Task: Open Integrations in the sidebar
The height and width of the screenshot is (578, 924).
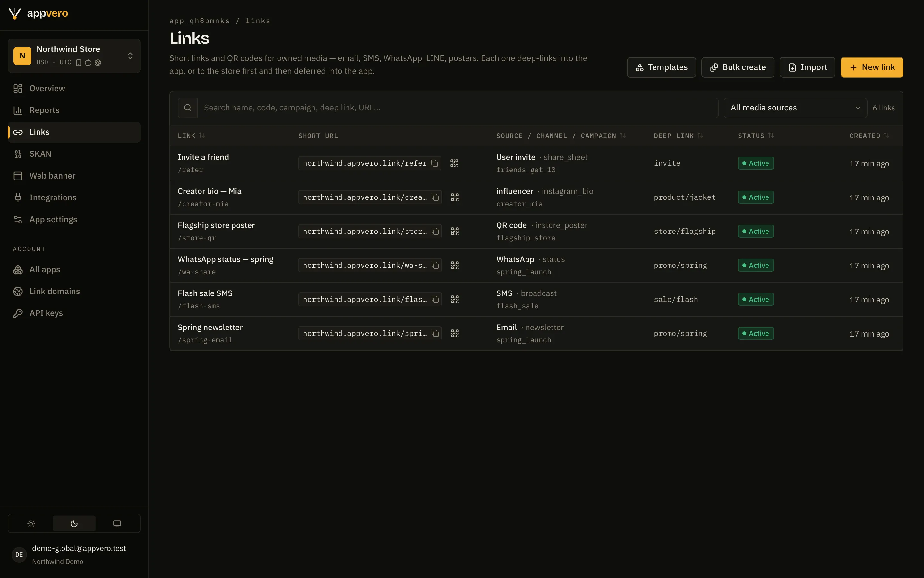Action: [x=74, y=197]
